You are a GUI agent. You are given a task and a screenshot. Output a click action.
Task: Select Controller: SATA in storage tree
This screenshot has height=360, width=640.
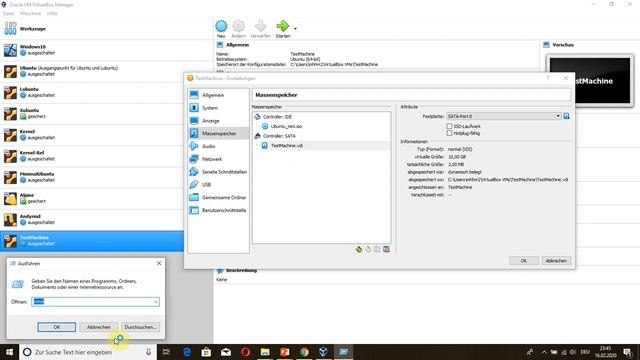tap(279, 136)
